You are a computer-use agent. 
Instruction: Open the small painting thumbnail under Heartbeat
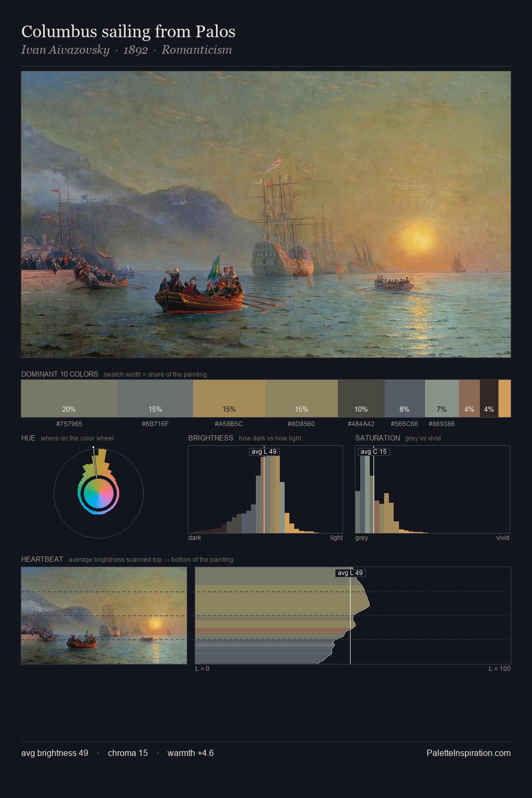(104, 616)
